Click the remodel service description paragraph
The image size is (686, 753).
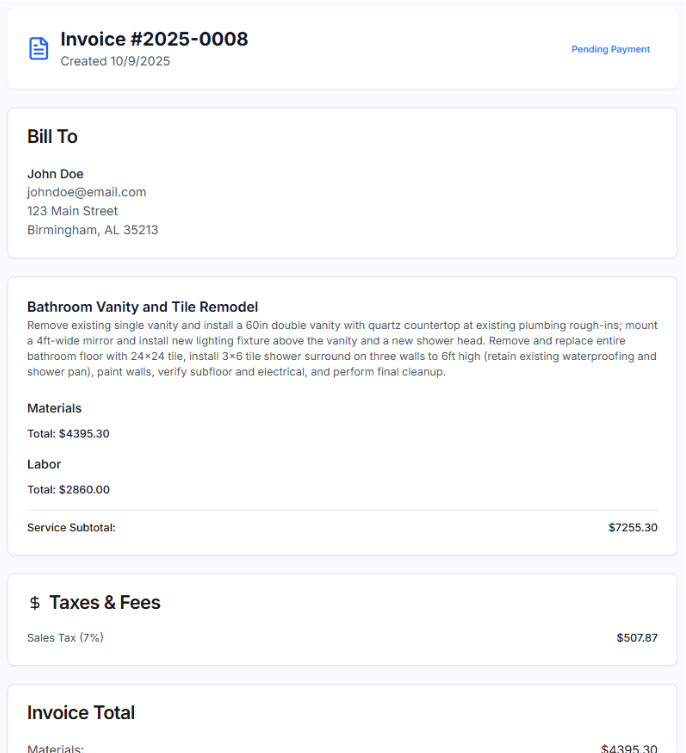pyautogui.click(x=342, y=349)
